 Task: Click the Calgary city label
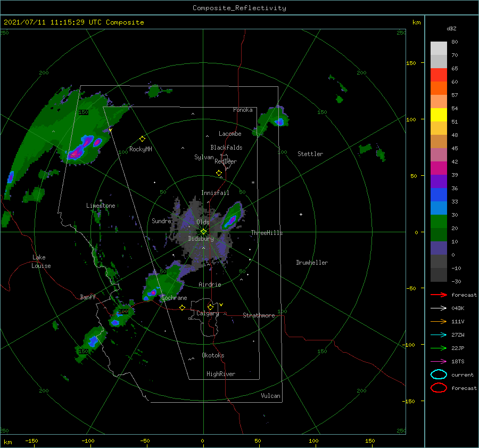pyautogui.click(x=208, y=313)
